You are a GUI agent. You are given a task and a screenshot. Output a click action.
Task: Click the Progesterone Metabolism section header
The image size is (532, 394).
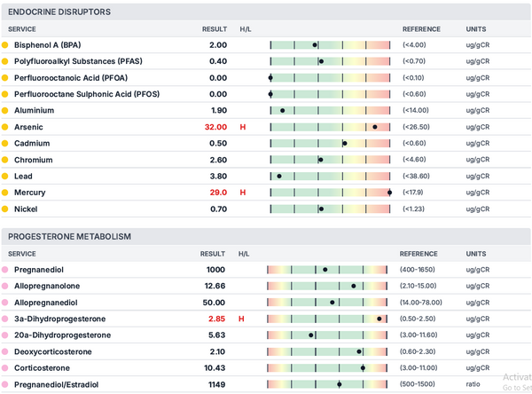pos(69,237)
